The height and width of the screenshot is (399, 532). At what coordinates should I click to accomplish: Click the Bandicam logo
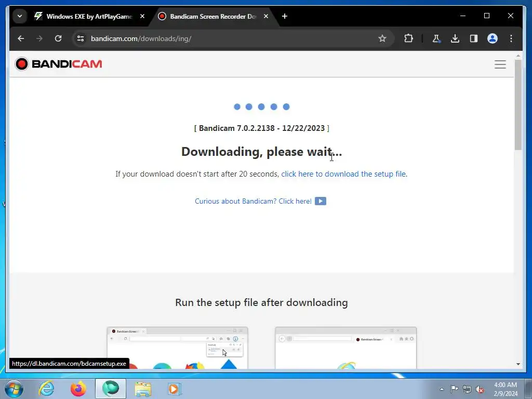pos(58,64)
